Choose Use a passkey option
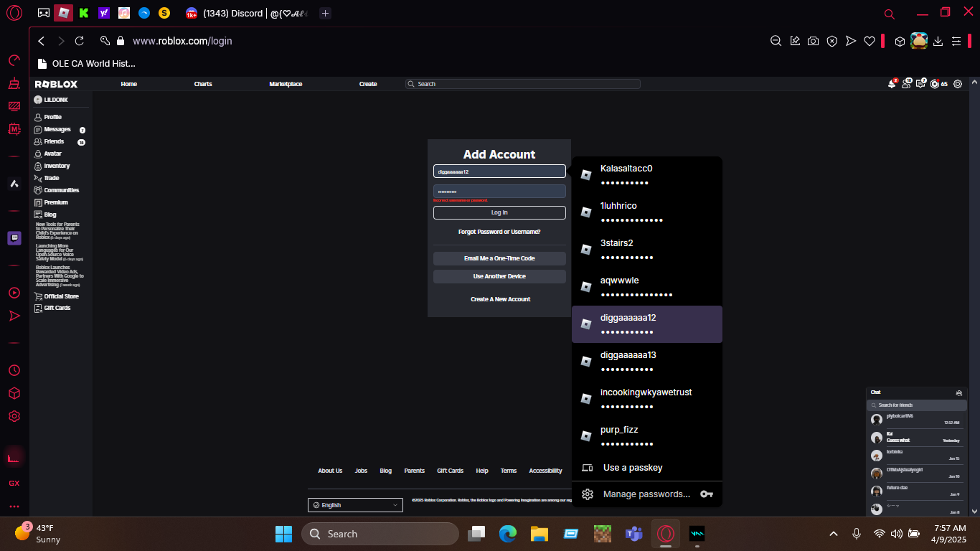 click(647, 468)
